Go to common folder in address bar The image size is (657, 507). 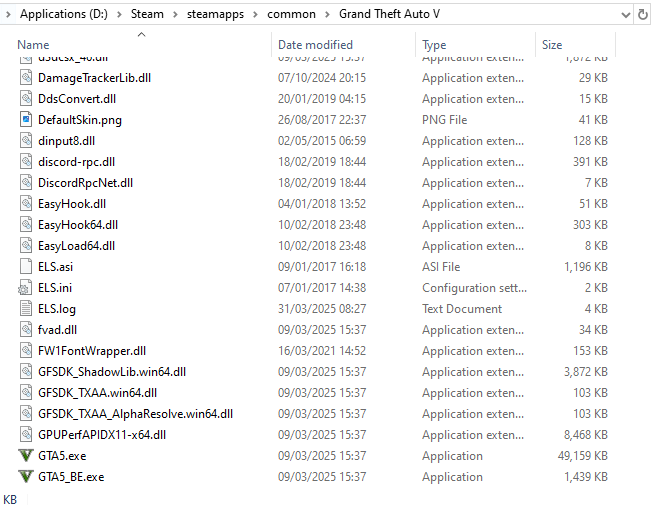(x=291, y=14)
